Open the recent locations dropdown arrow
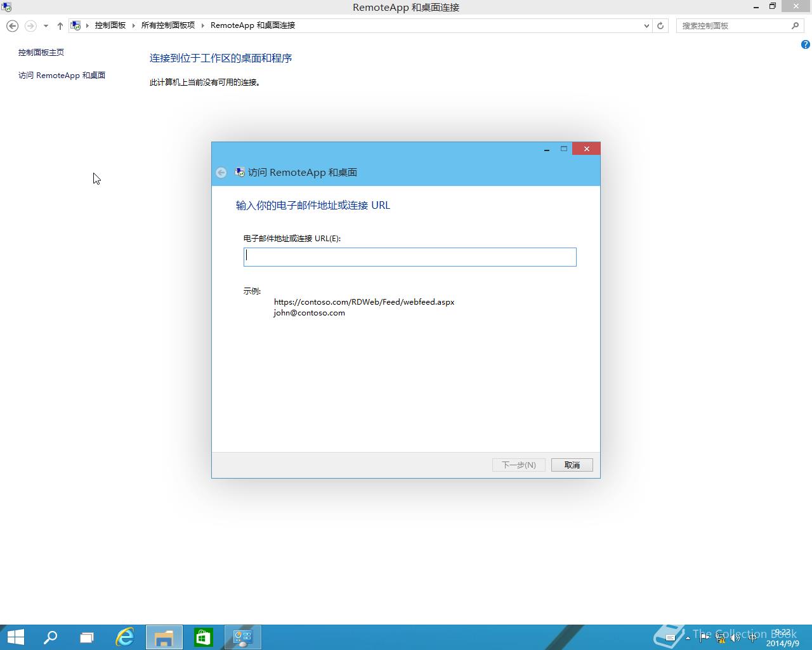 click(46, 26)
